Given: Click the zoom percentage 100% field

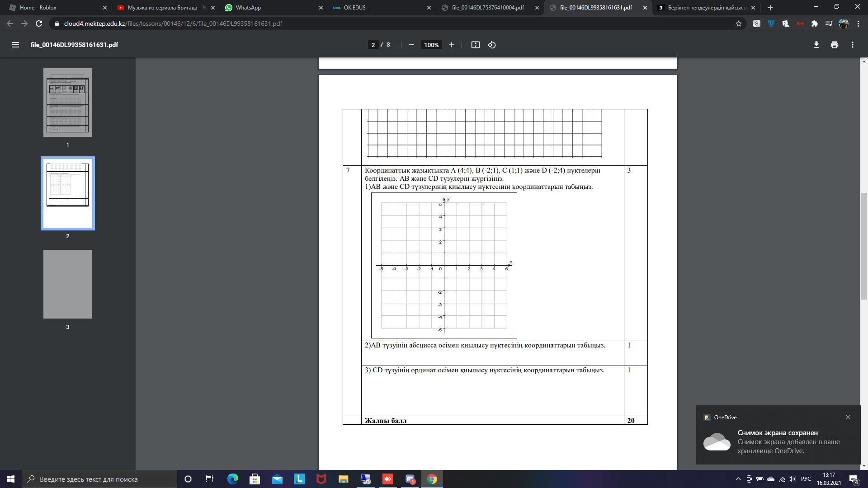Looking at the screenshot, I should [431, 45].
